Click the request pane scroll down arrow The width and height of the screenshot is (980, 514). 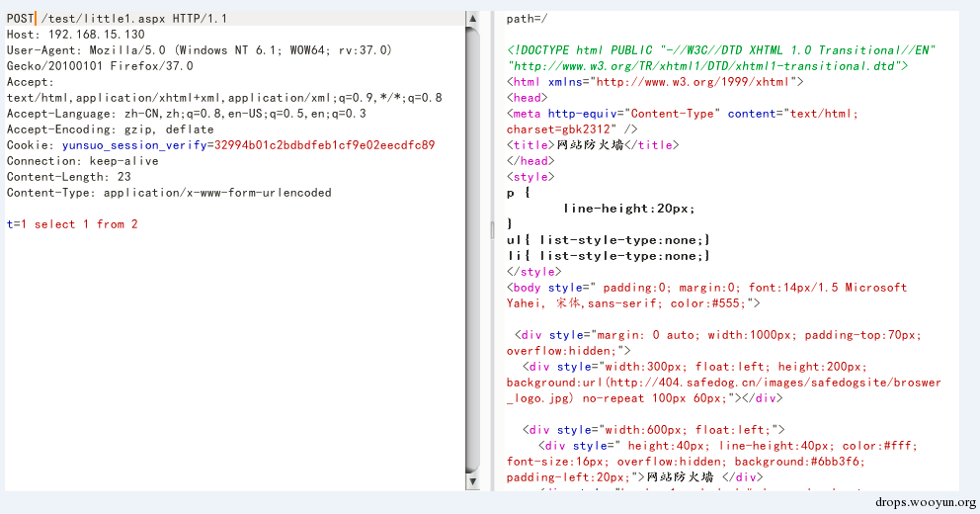tap(472, 481)
